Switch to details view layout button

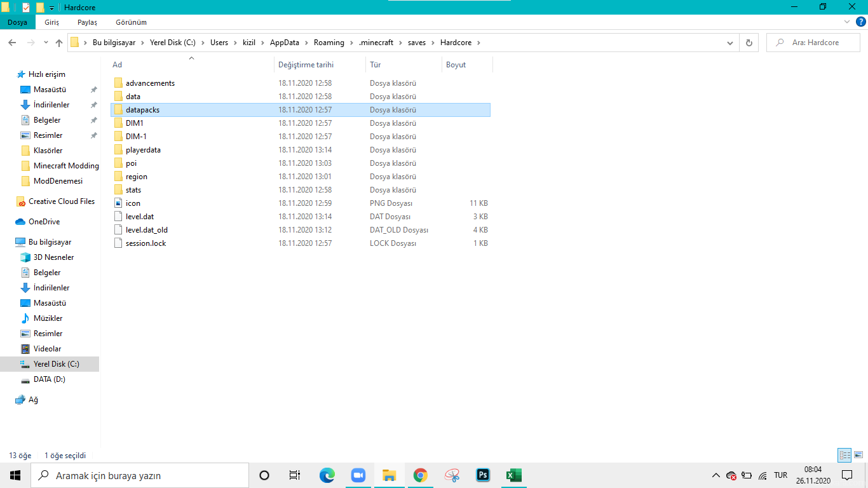(x=844, y=455)
